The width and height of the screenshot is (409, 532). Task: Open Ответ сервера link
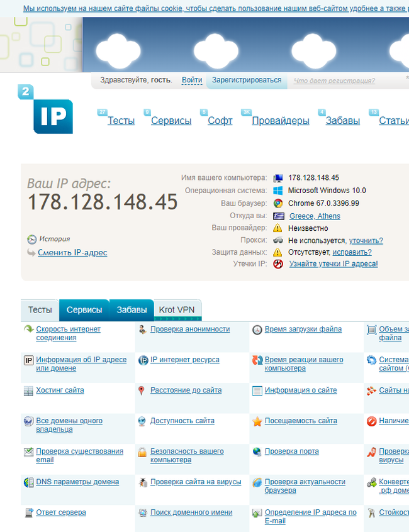[61, 513]
